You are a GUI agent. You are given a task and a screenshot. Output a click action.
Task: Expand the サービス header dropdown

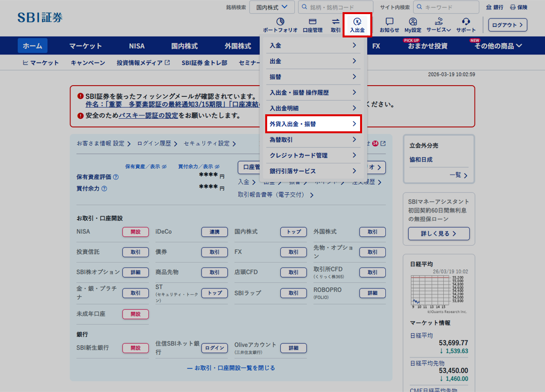click(438, 30)
